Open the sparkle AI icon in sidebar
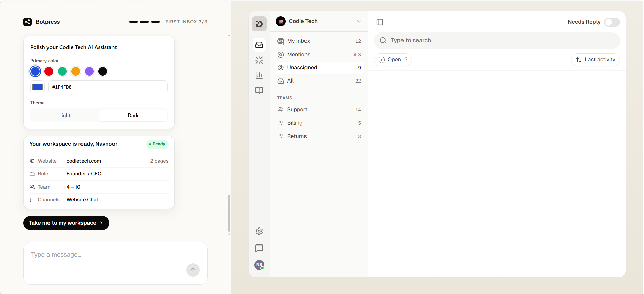The height and width of the screenshot is (294, 644). tap(259, 60)
